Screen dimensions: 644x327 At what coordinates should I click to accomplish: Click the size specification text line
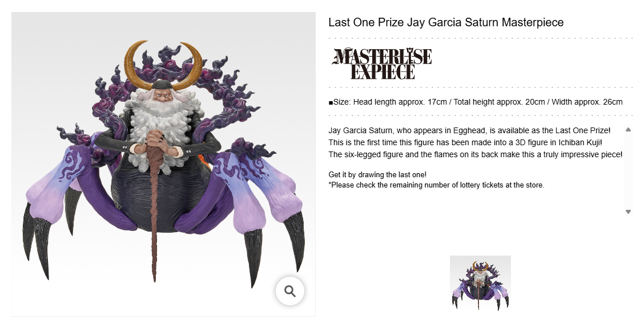point(476,102)
